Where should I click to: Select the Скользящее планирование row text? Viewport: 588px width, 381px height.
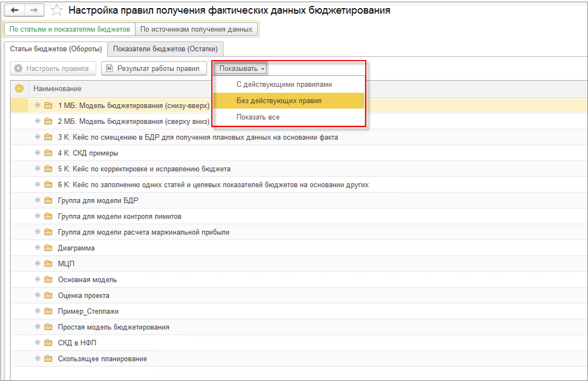[103, 359]
